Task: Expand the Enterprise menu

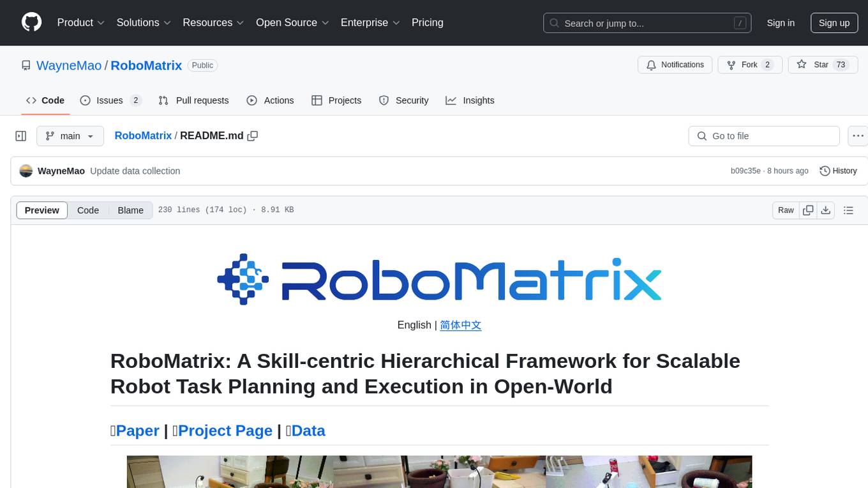Action: (370, 22)
